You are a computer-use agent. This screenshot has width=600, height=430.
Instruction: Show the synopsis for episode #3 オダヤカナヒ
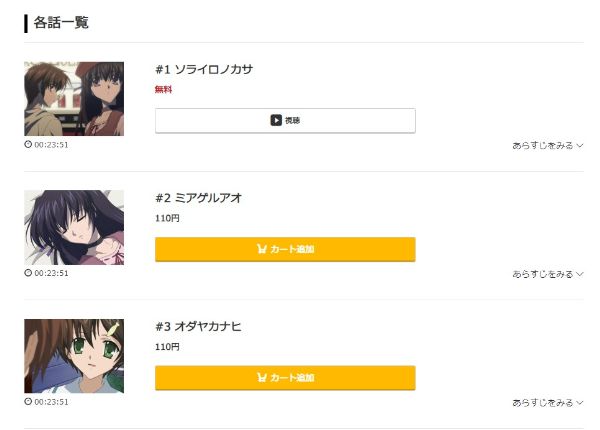click(547, 403)
